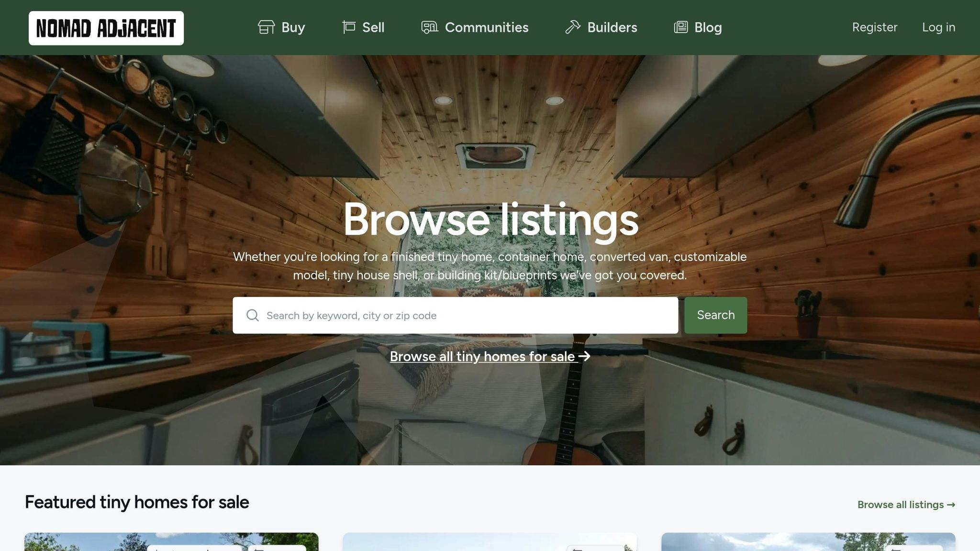The image size is (980, 551).
Task: Focus the keyword, city or zip search box
Action: [x=456, y=315]
